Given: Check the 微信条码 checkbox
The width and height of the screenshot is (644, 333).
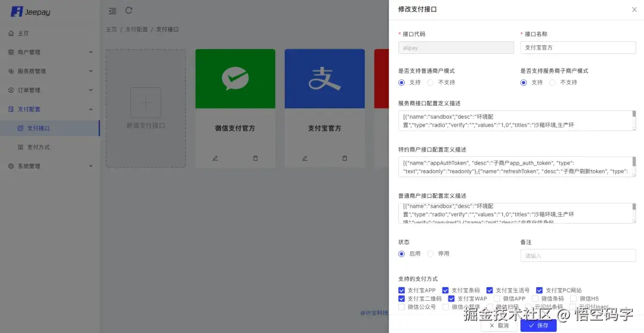Looking at the screenshot, I should [535, 298].
